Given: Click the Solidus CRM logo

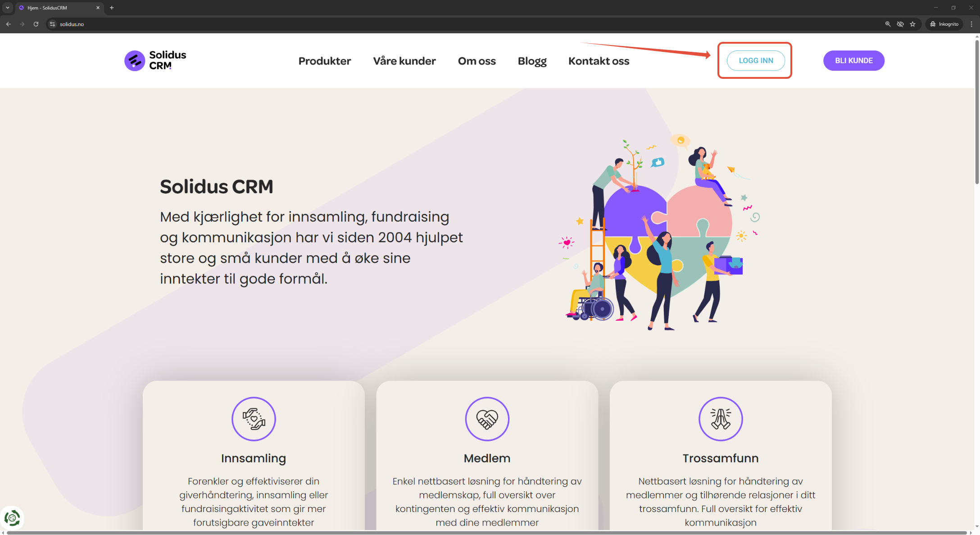Looking at the screenshot, I should (155, 60).
